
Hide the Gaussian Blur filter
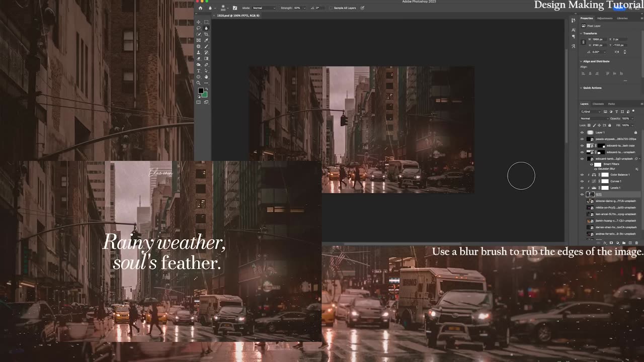[x=595, y=169]
